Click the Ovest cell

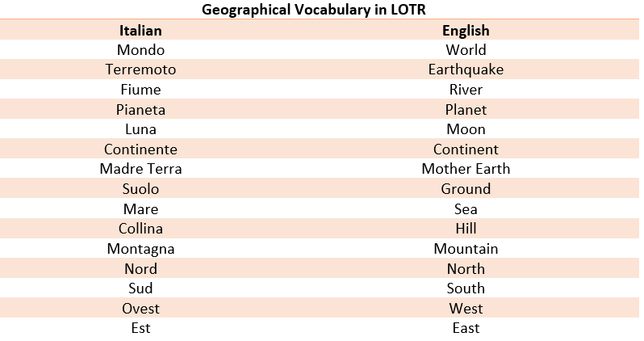click(x=140, y=309)
